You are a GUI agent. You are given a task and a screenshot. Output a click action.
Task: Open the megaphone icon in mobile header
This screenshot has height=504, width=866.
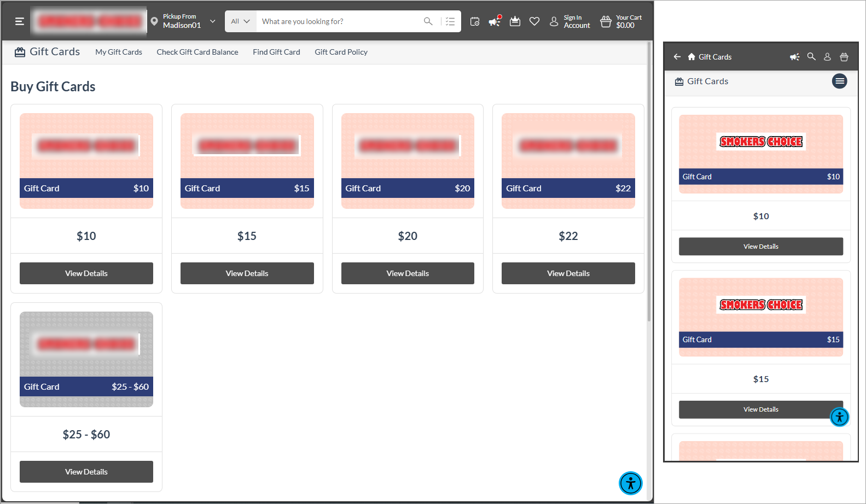[x=795, y=57]
